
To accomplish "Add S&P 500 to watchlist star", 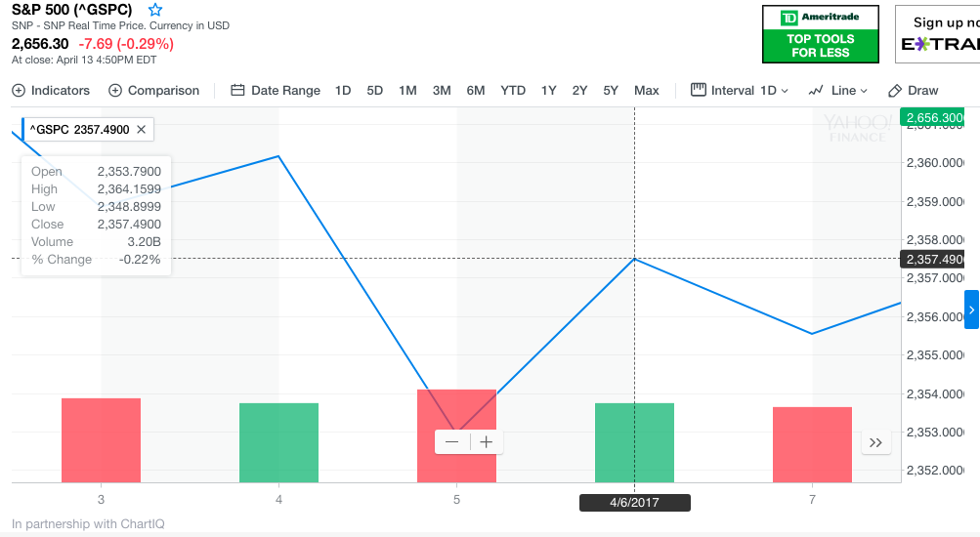I will pyautogui.click(x=155, y=10).
